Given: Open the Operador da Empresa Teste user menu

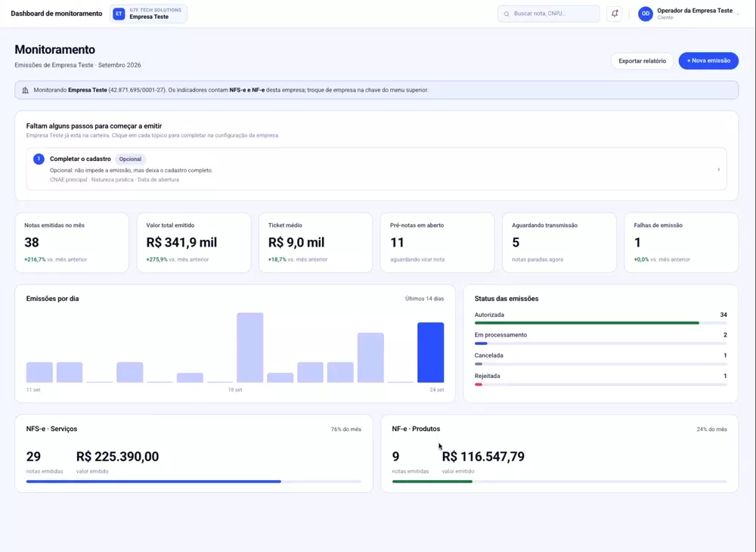Looking at the screenshot, I should (x=689, y=14).
